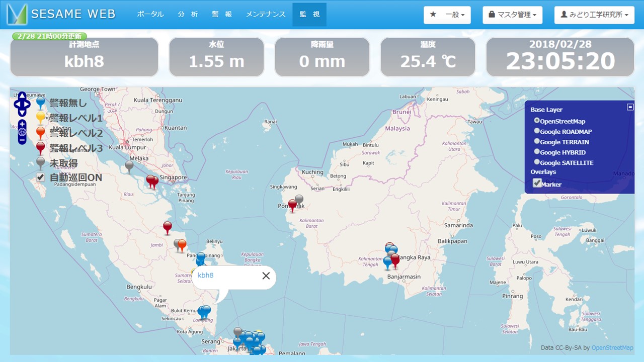Zoom in on the map with plus
The image size is (644, 362).
click(22, 124)
